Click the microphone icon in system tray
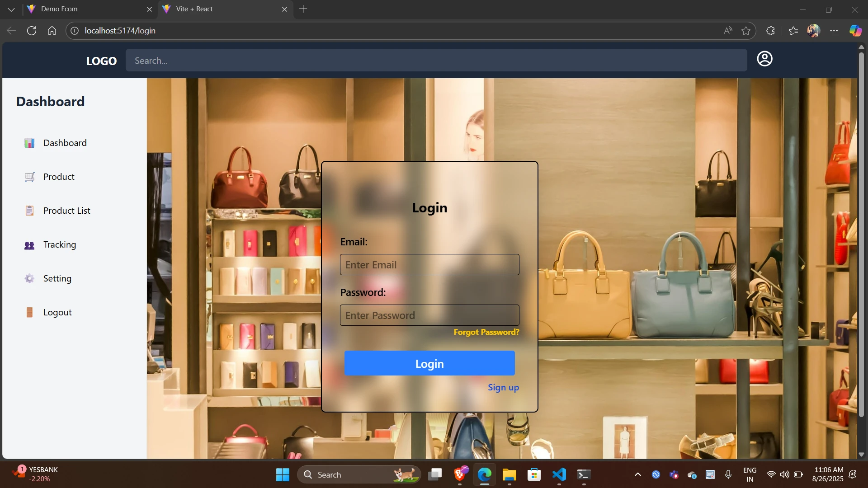 click(728, 474)
